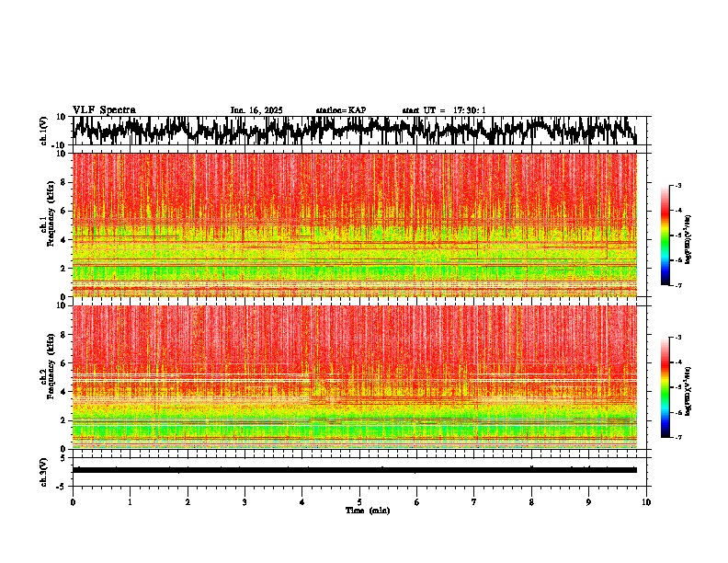Click the "VLF Spectra" plot title
This screenshot has width=728, height=563.
[104, 110]
